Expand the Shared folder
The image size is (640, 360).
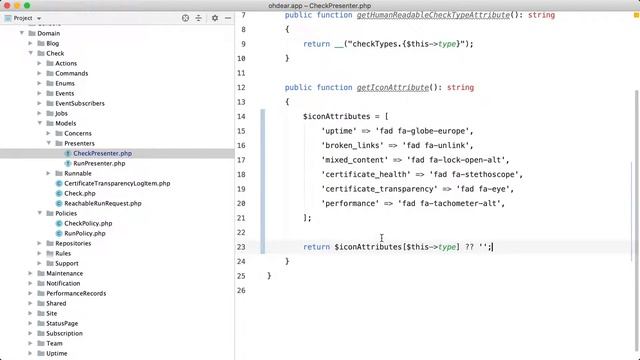(x=30, y=303)
